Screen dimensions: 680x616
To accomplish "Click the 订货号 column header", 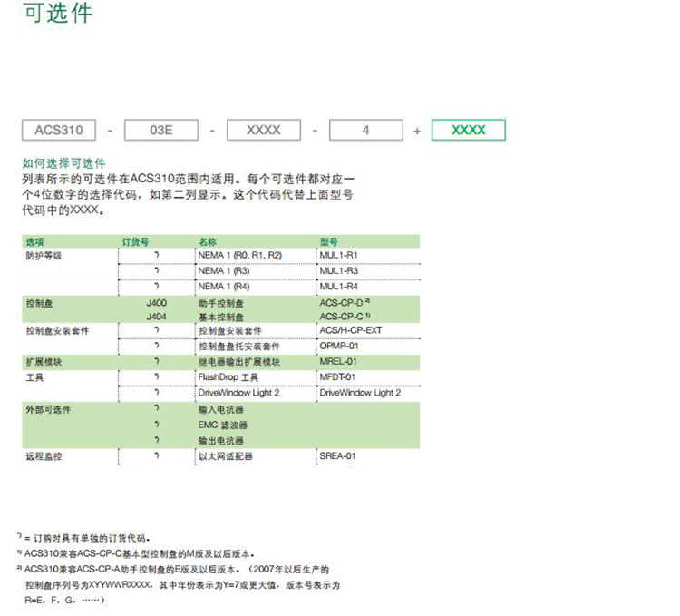I will click(x=135, y=242).
